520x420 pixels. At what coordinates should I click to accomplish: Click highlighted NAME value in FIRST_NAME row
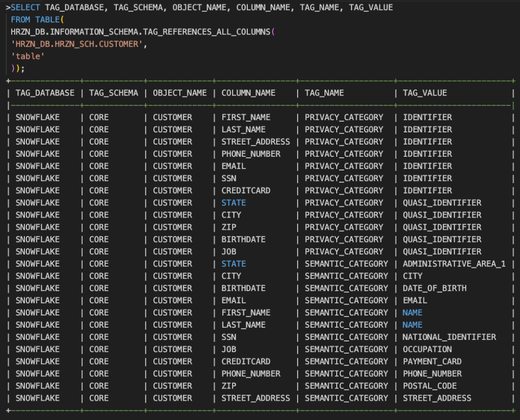(412, 312)
